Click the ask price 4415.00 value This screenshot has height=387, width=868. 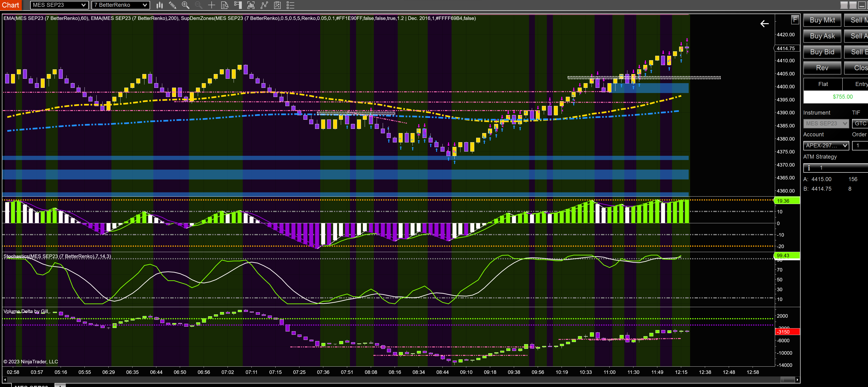point(821,179)
